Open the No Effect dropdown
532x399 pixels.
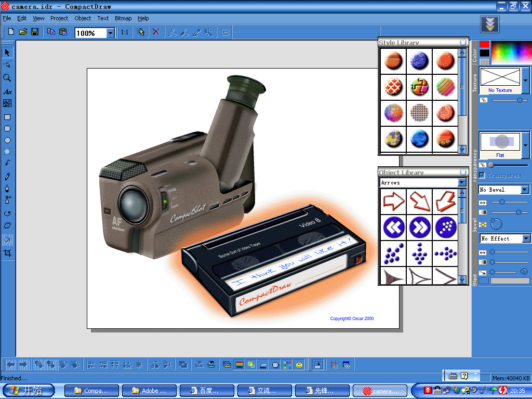[526, 238]
